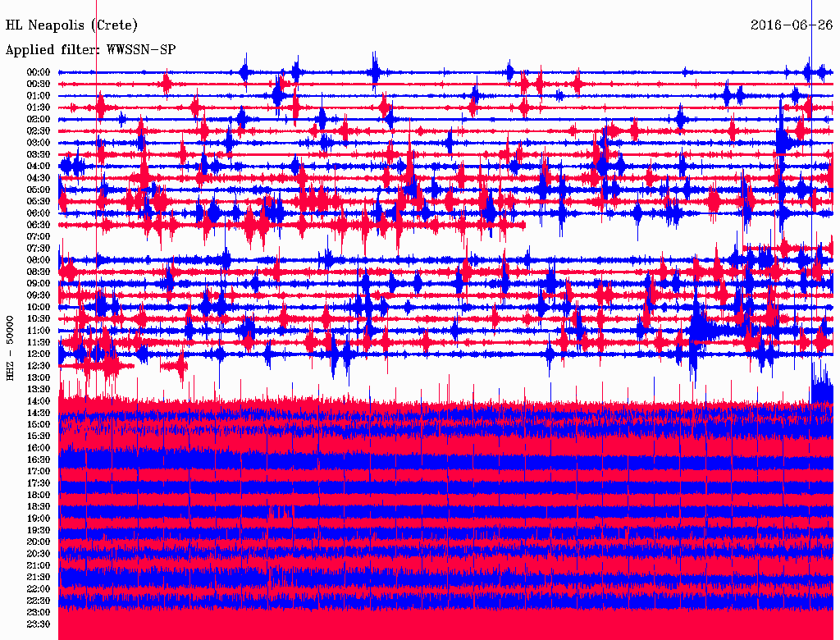Choose the 10:00 time label

39,307
